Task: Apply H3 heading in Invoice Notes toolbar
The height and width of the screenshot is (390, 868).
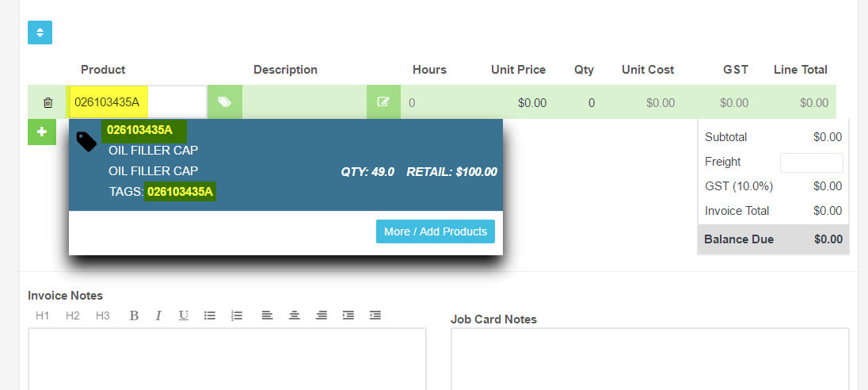Action: [102, 315]
